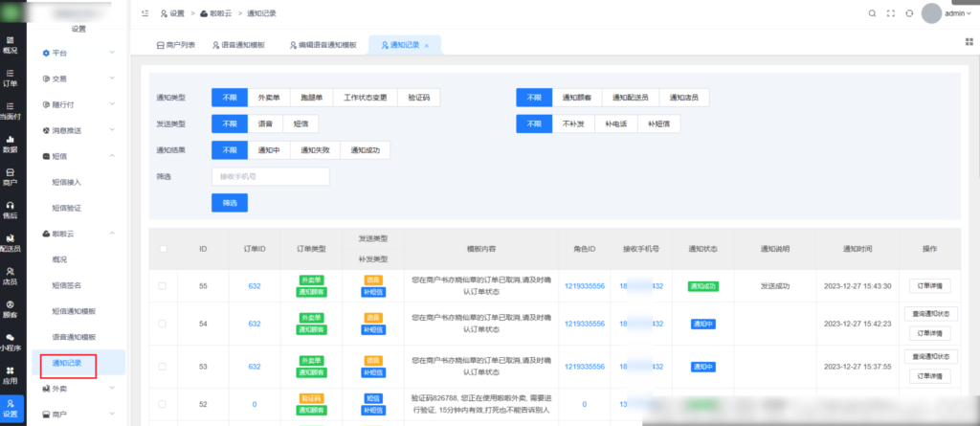The height and width of the screenshot is (426, 980).
Task: Open the admin user dropdown
Action: (x=958, y=13)
